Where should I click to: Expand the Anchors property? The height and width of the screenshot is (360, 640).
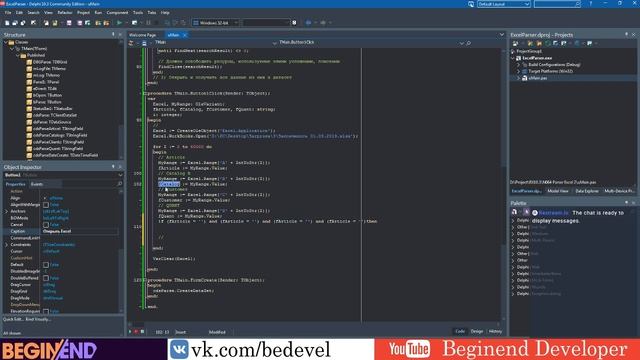click(x=7, y=211)
